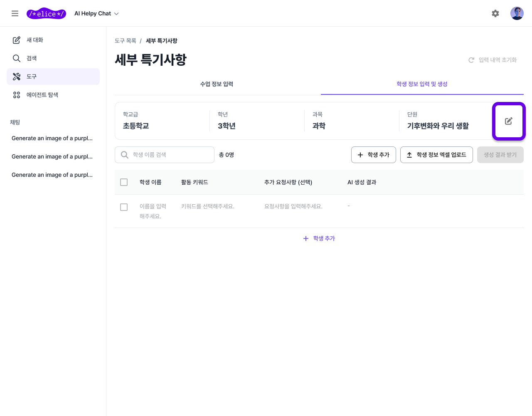Check the empty student row checkbox
The height and width of the screenshot is (416, 532).
[x=124, y=207]
